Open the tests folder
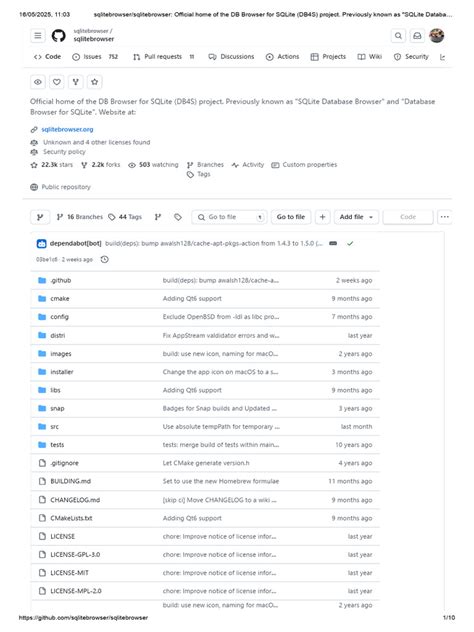The width and height of the screenshot is (474, 632). 57,445
